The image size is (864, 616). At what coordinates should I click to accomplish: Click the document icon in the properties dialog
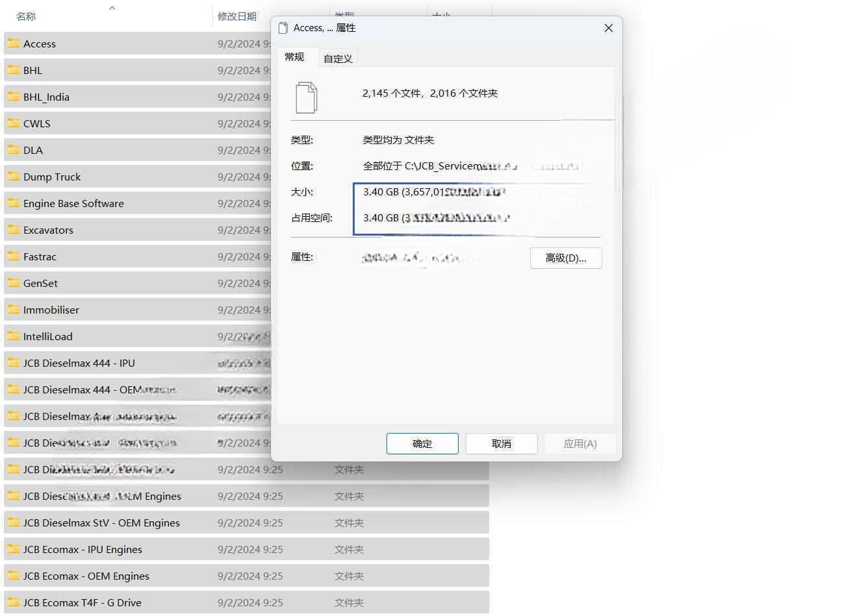pyautogui.click(x=305, y=96)
